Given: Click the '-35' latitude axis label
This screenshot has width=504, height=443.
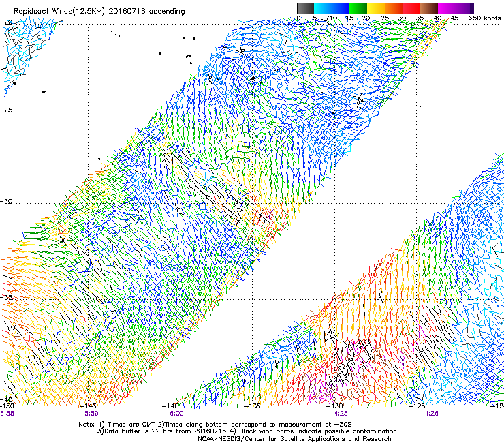Looking at the screenshot, I should click(x=6, y=297).
